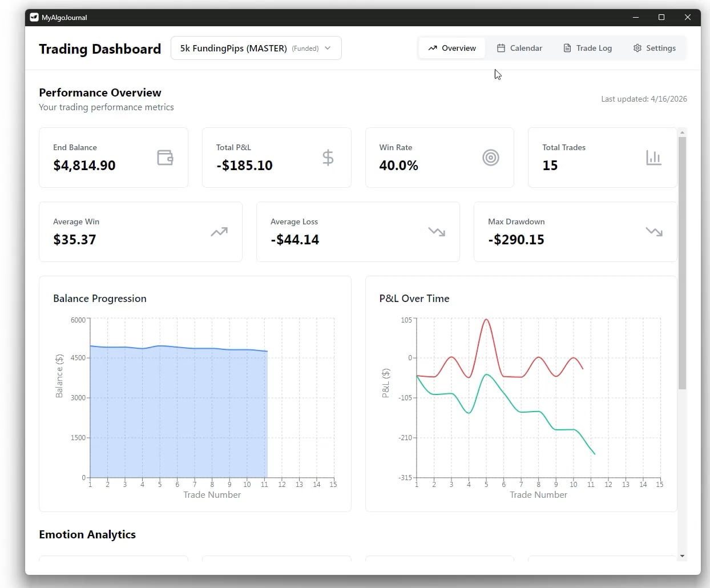
Task: Click the wallet icon in End Balance card
Action: [x=165, y=158]
